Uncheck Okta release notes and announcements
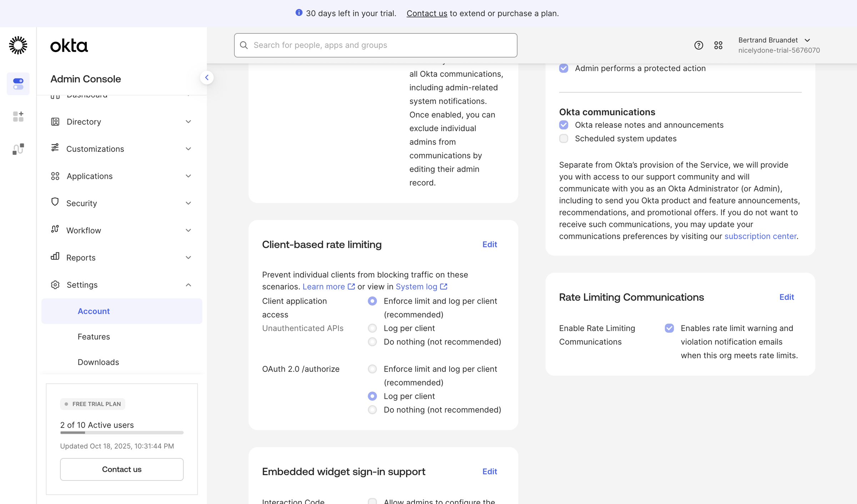The image size is (857, 504). 563,125
